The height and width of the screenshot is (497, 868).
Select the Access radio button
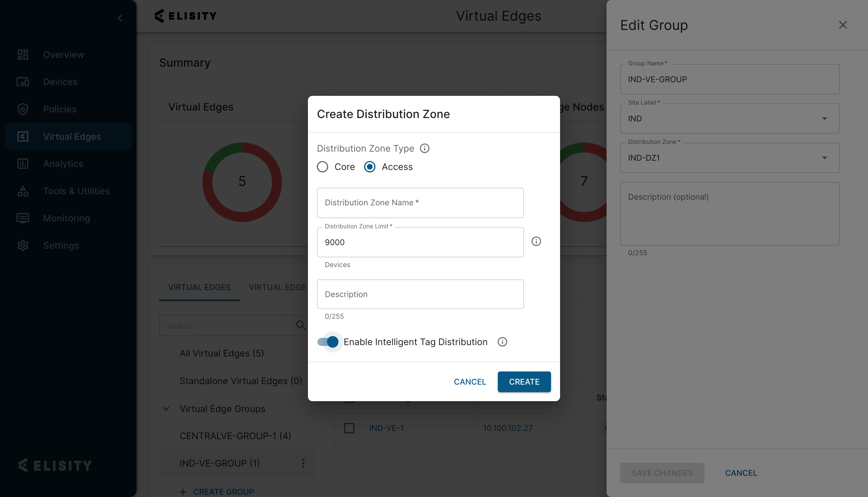point(370,167)
